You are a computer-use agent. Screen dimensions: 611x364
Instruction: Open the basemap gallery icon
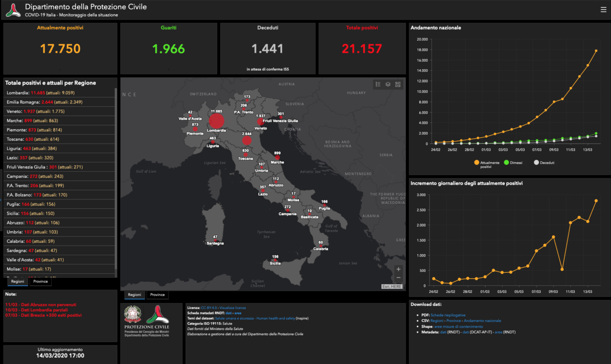click(398, 84)
